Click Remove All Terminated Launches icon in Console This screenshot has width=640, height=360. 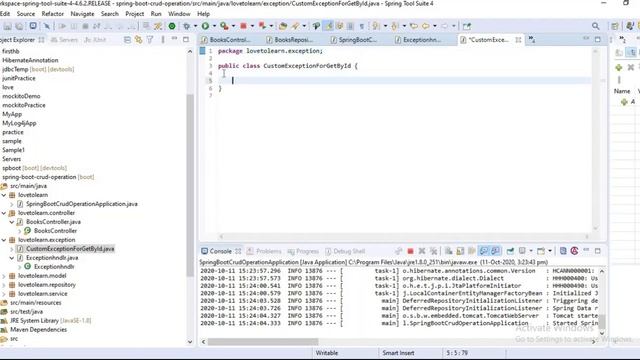[x=433, y=251]
